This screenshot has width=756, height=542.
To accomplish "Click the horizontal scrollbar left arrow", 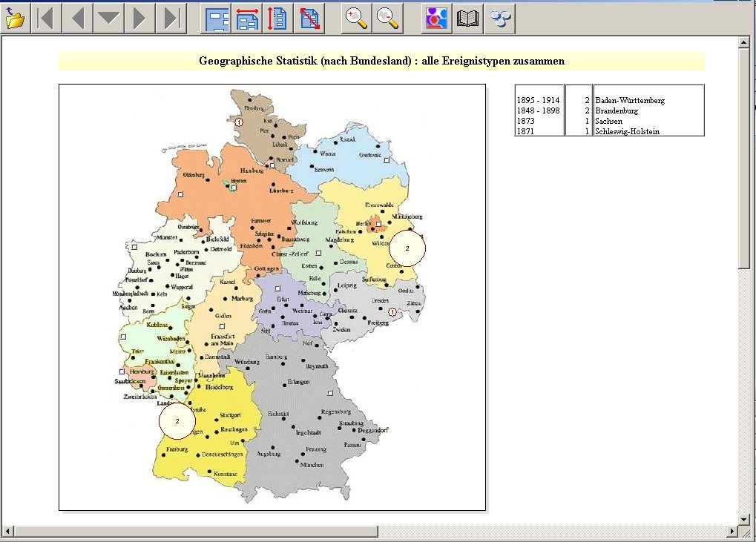I will pyautogui.click(x=7, y=532).
